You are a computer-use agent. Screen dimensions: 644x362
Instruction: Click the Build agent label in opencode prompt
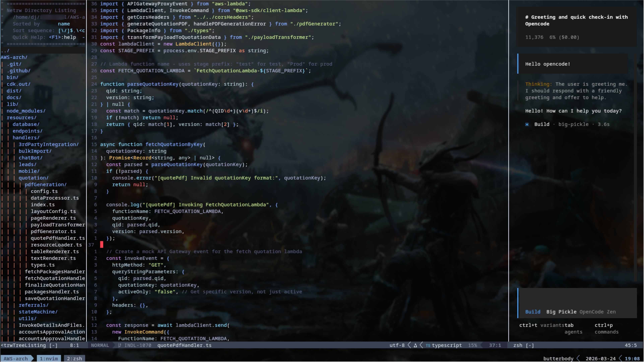(532, 312)
